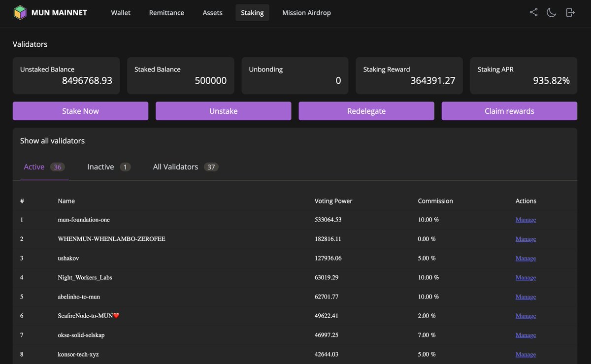This screenshot has height=364, width=591.
Task: Click the MUN Mainnet cube logo
Action: pos(20,13)
